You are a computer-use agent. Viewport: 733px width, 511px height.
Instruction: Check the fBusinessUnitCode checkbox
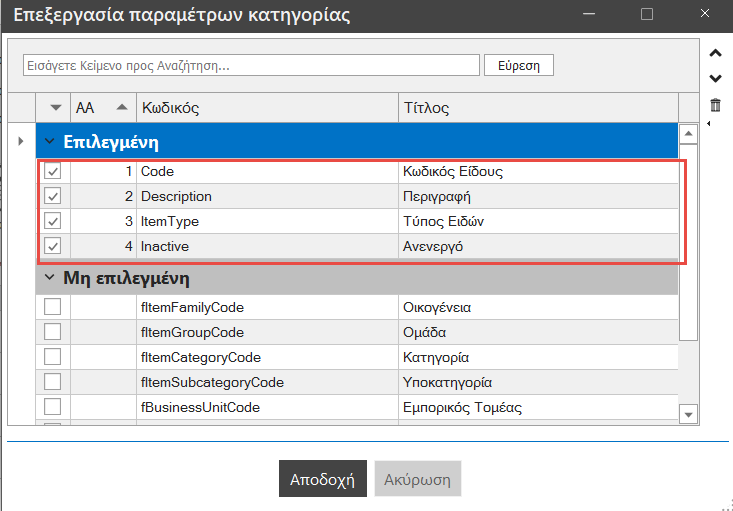click(x=52, y=407)
